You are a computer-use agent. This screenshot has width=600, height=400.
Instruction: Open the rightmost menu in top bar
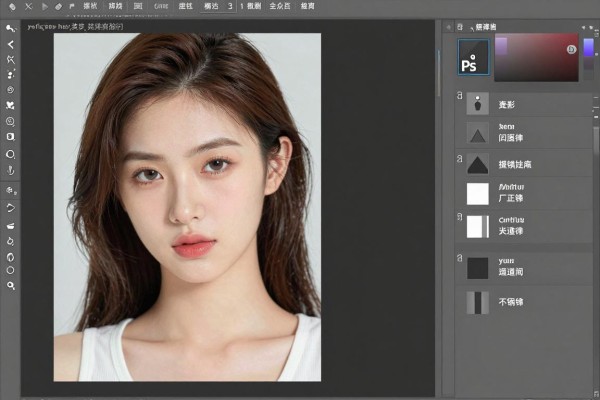[x=308, y=6]
